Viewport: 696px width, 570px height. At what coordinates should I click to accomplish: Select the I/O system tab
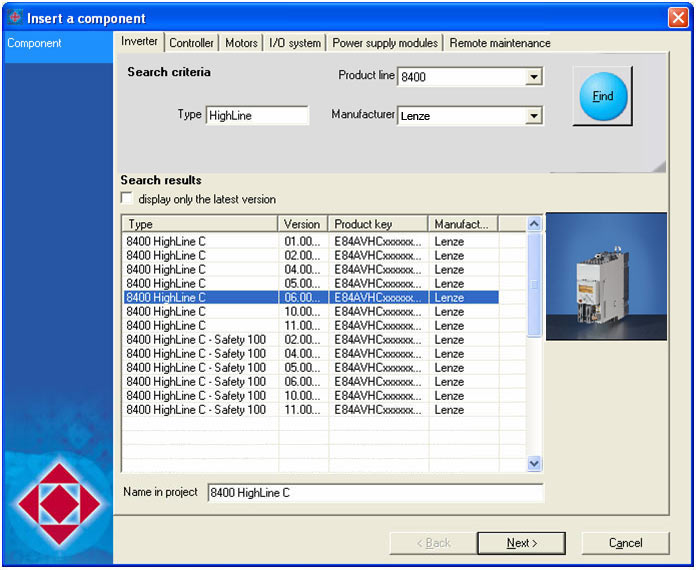coord(295,43)
